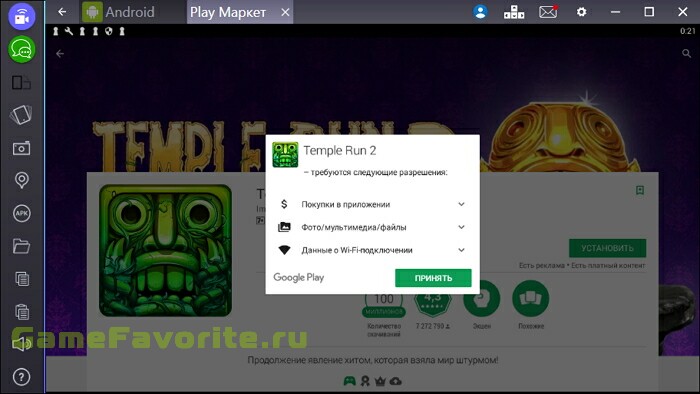This screenshot has width=700, height=394.
Task: Open the settings gear icon
Action: 581,12
